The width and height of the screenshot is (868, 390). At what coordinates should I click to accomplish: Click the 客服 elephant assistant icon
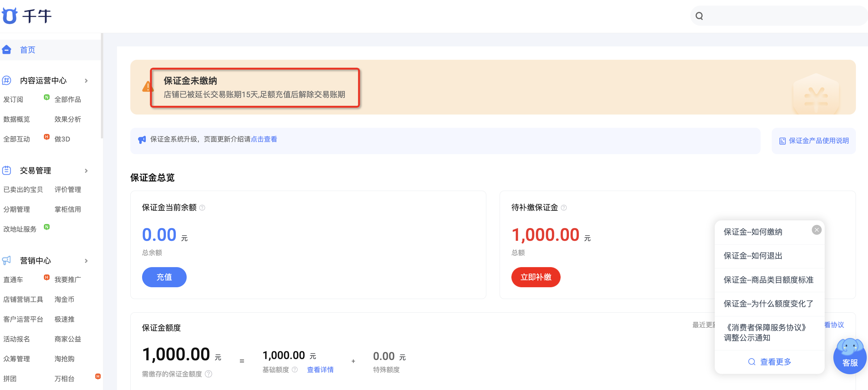click(850, 356)
